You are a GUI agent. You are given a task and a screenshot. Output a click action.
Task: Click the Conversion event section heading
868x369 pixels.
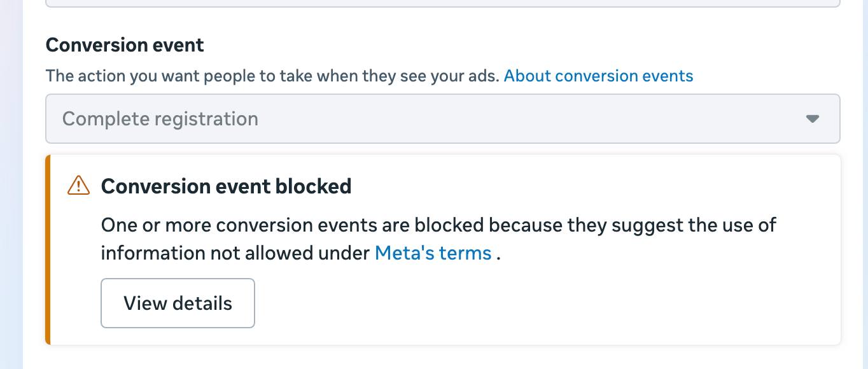click(125, 45)
